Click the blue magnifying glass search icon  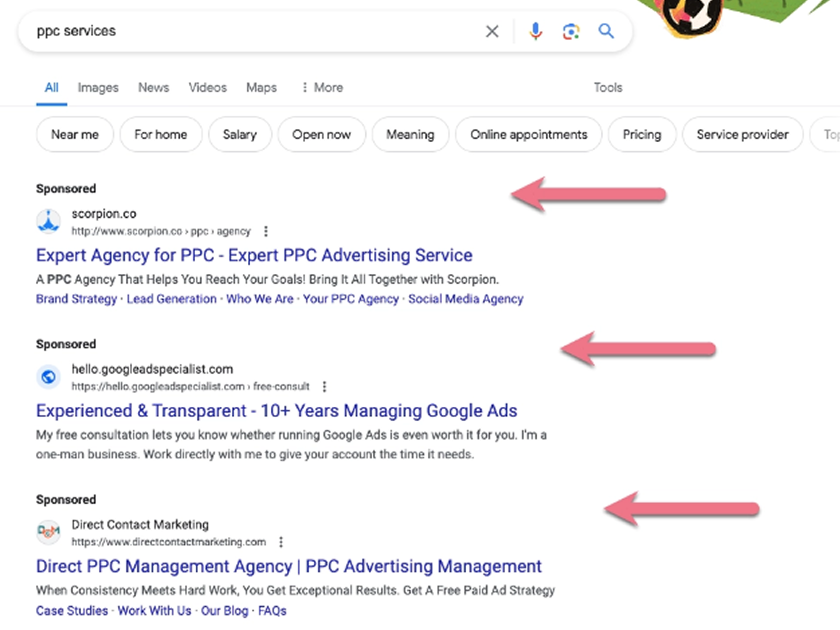(x=606, y=31)
